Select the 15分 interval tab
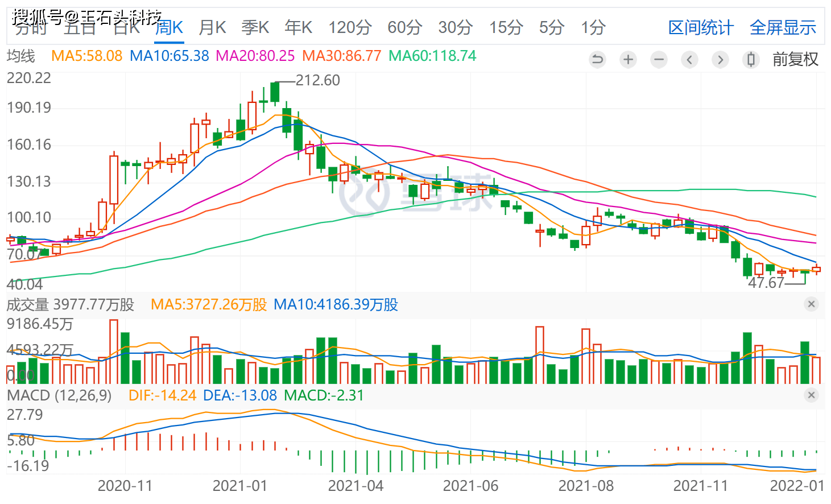 coord(506,27)
